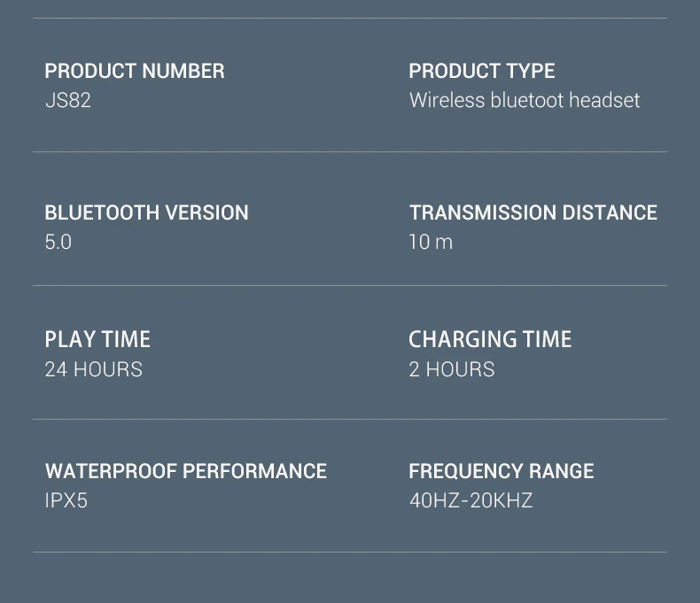Viewport: 700px width, 603px height.
Task: Click the BLUETOOTH VERSION heading
Action: point(146,213)
